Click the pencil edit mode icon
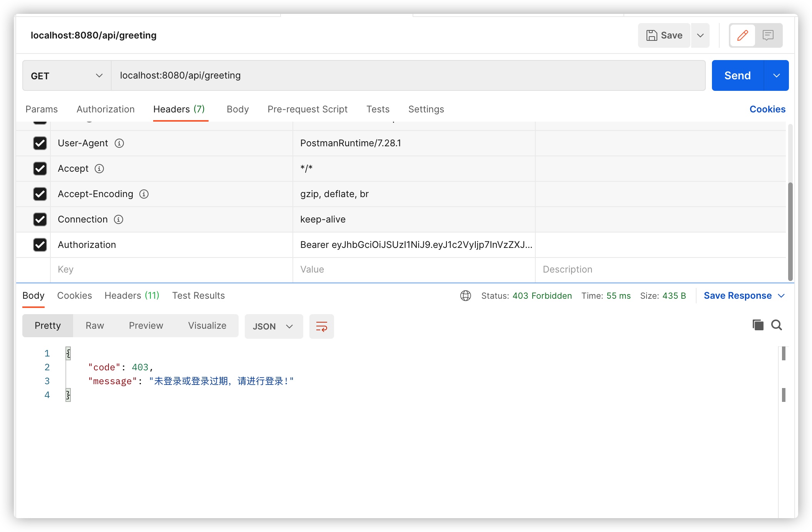812x532 pixels. 742,35
